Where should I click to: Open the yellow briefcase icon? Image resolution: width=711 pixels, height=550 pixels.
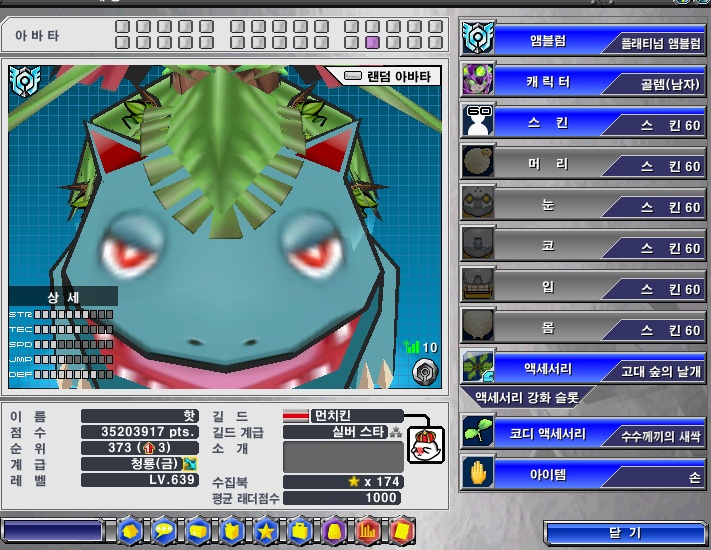300,531
